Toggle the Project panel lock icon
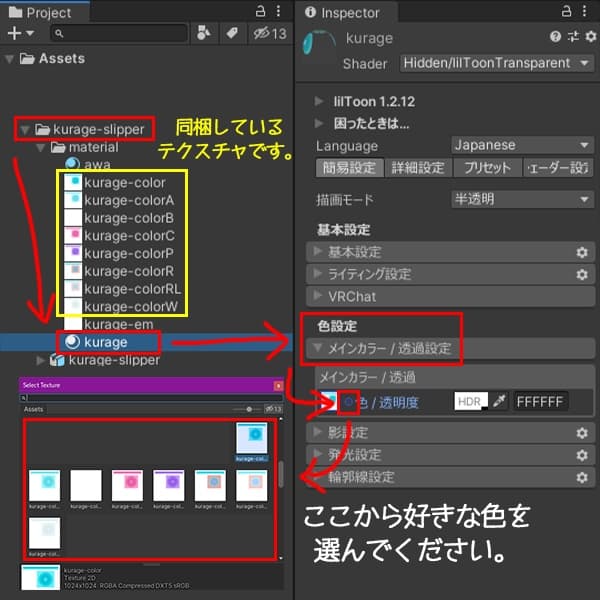The image size is (600, 600). (260, 11)
